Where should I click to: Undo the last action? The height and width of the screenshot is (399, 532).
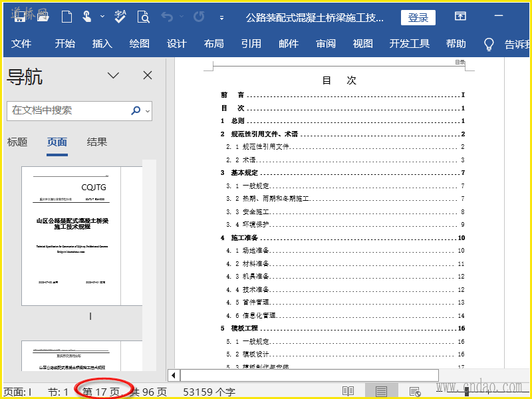coord(167,16)
